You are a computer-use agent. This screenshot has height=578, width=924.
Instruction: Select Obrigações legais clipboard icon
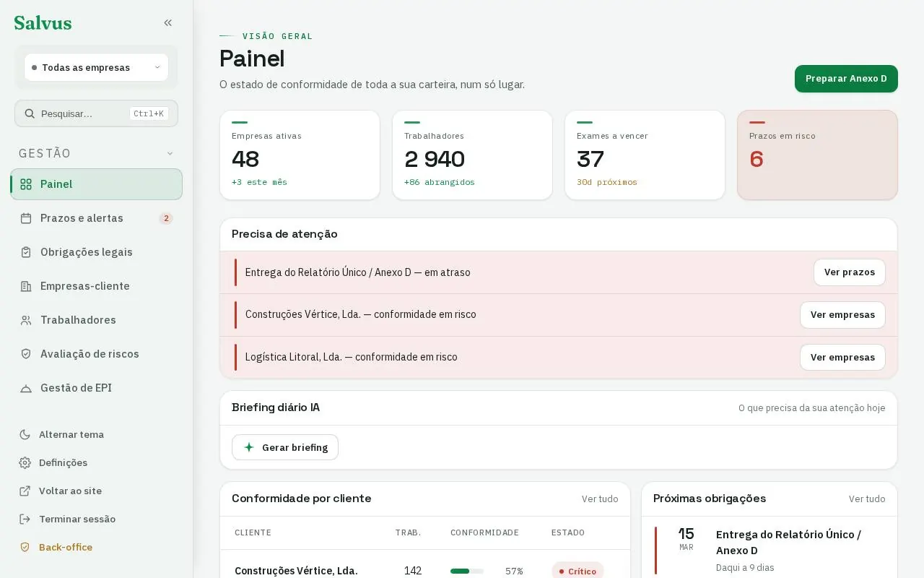tap(26, 252)
